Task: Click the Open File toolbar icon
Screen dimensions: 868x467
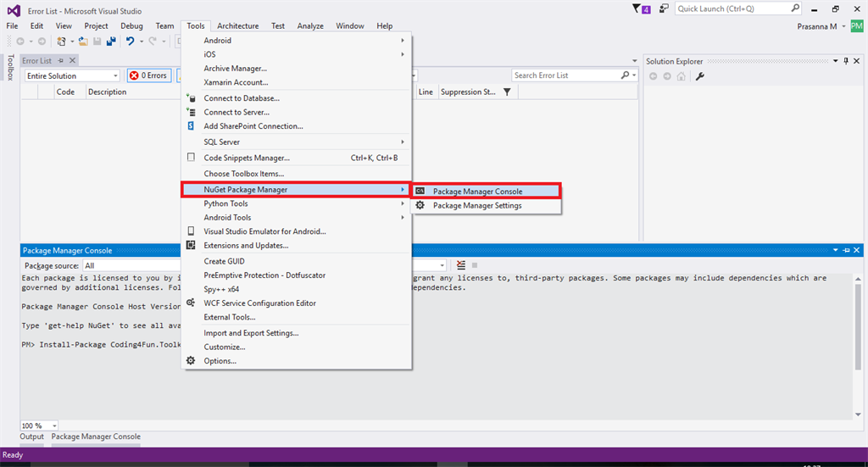Action: (x=83, y=41)
